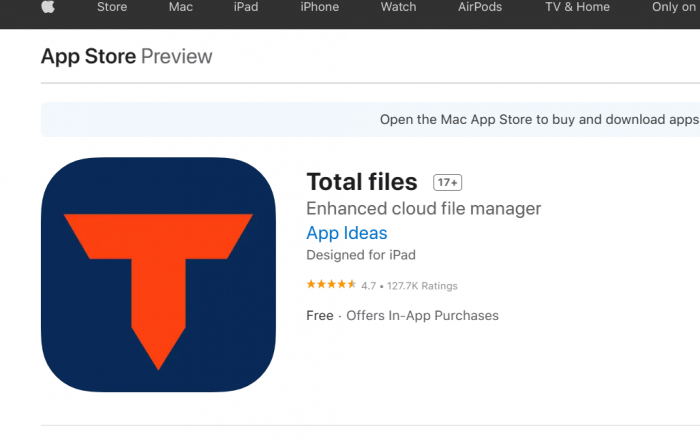The image size is (700, 446).
Task: Click Enhanced cloud file manager subtitle
Action: tap(424, 208)
